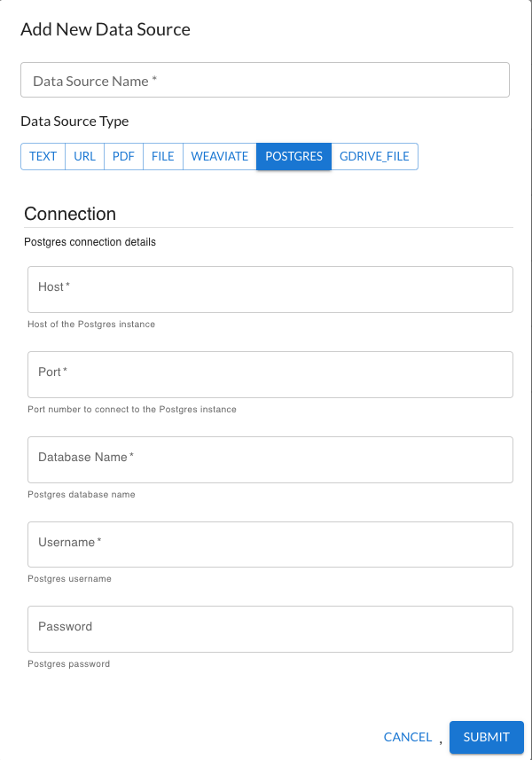Pick GDRIVE_FILE as the source type

click(x=374, y=156)
